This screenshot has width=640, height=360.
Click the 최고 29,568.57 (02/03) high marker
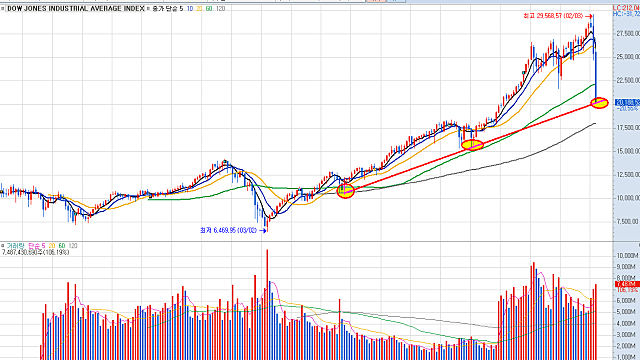(558, 16)
